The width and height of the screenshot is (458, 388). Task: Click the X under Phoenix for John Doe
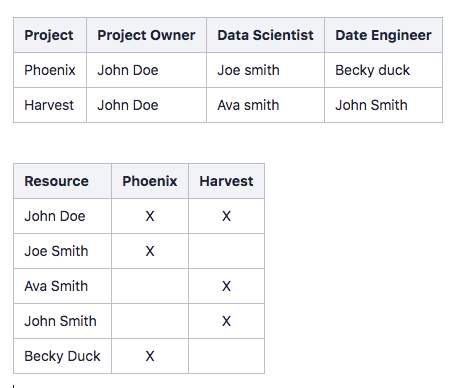coord(150,216)
